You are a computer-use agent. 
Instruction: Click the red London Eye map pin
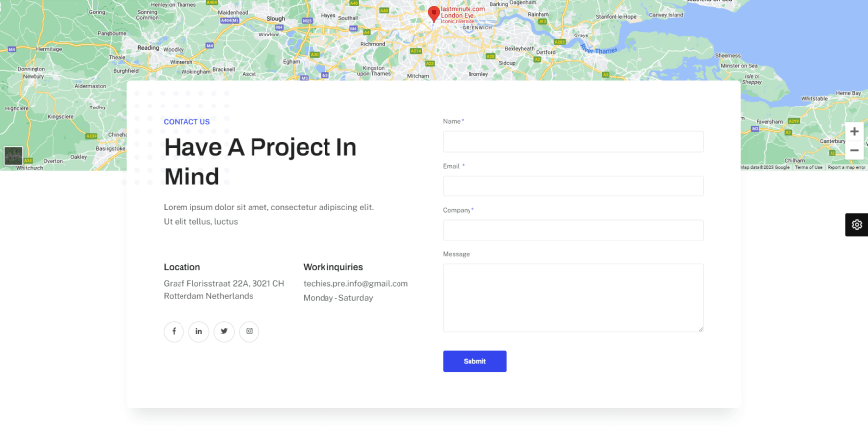[433, 13]
